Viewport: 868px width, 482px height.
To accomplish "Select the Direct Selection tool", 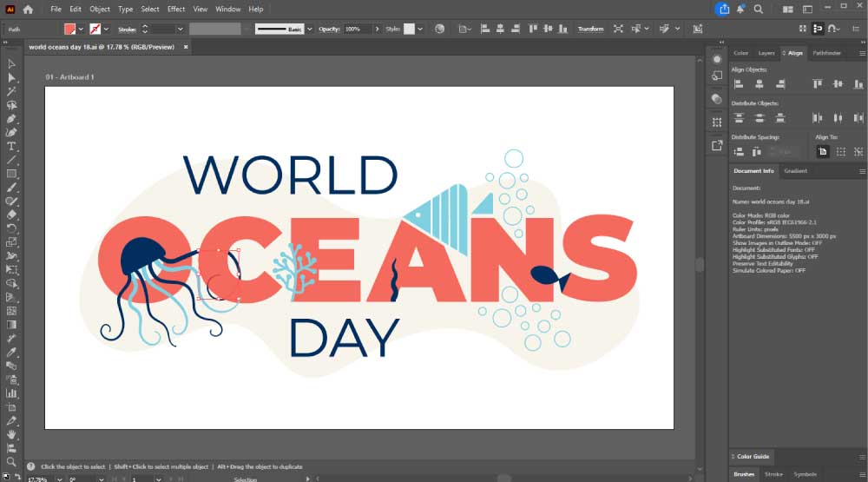I will click(11, 77).
